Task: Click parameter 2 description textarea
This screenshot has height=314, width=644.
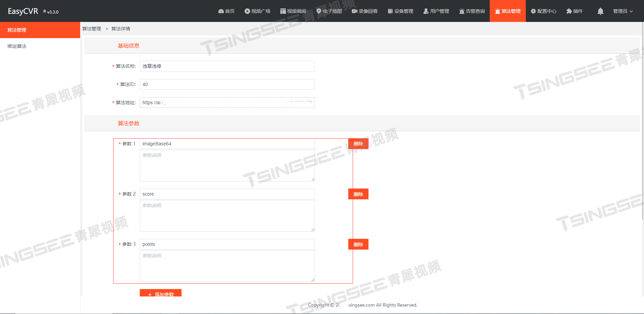Action: pyautogui.click(x=227, y=216)
